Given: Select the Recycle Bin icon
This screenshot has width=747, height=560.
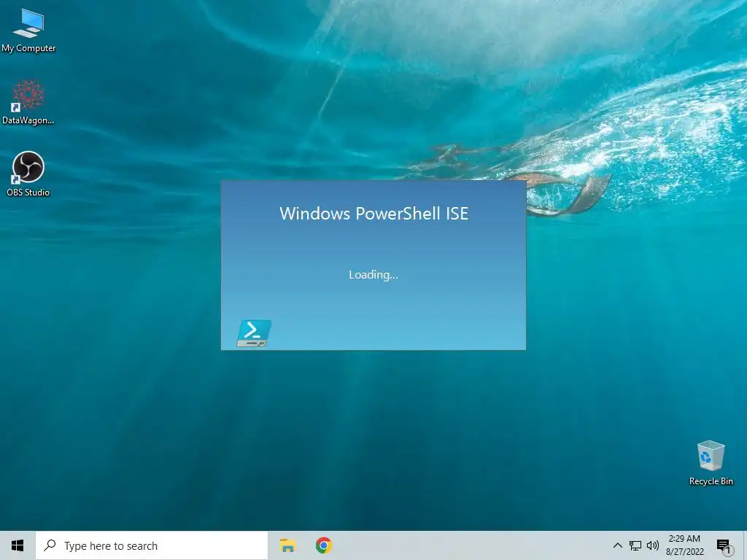Looking at the screenshot, I should (711, 462).
